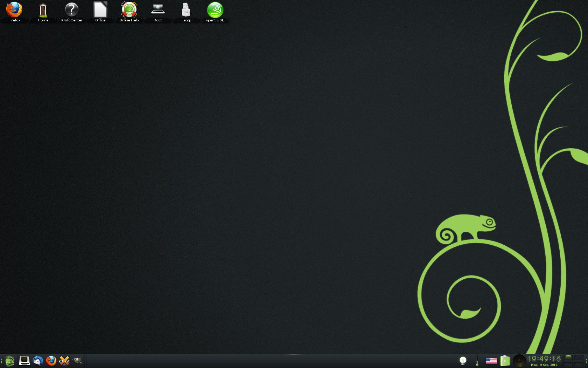The image size is (588, 368).
Task: Click the 19:49:16 panel clock
Action: [544, 359]
